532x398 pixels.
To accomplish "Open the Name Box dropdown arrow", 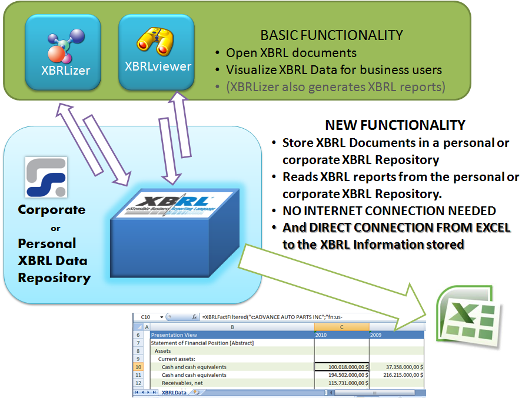I will click(x=162, y=317).
